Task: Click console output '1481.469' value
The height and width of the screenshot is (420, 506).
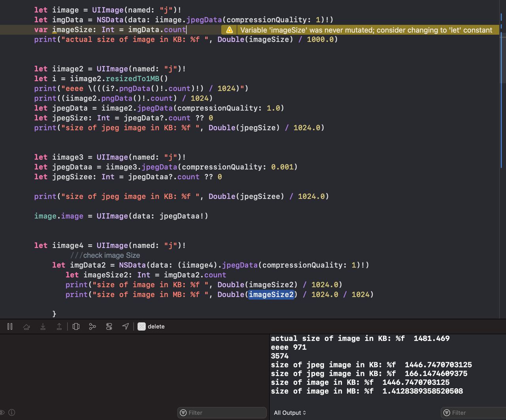Action: 431,338
